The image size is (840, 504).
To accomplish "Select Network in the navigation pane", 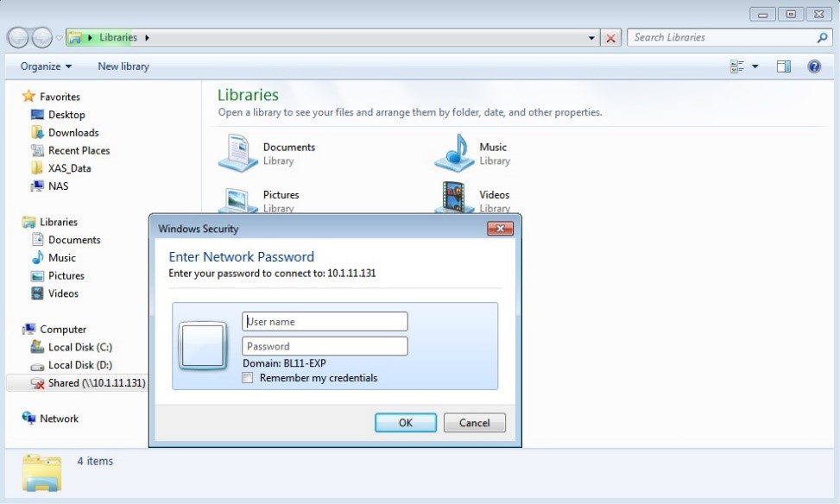I will (x=59, y=419).
